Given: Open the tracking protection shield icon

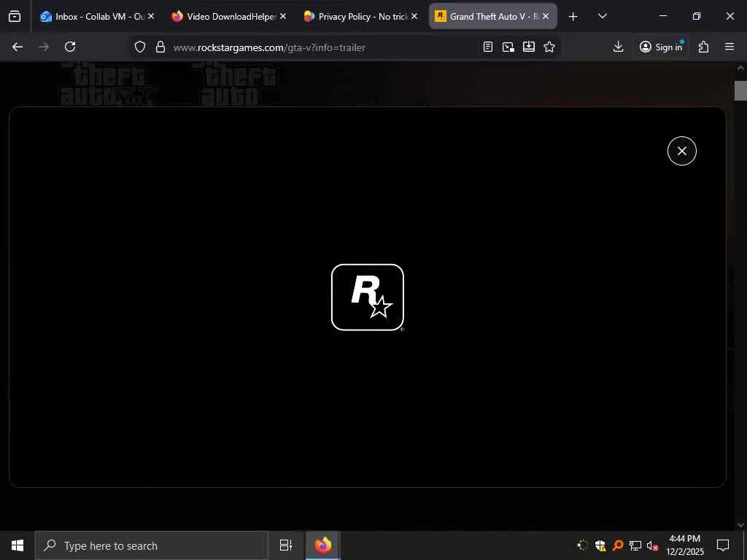Looking at the screenshot, I should tap(139, 47).
